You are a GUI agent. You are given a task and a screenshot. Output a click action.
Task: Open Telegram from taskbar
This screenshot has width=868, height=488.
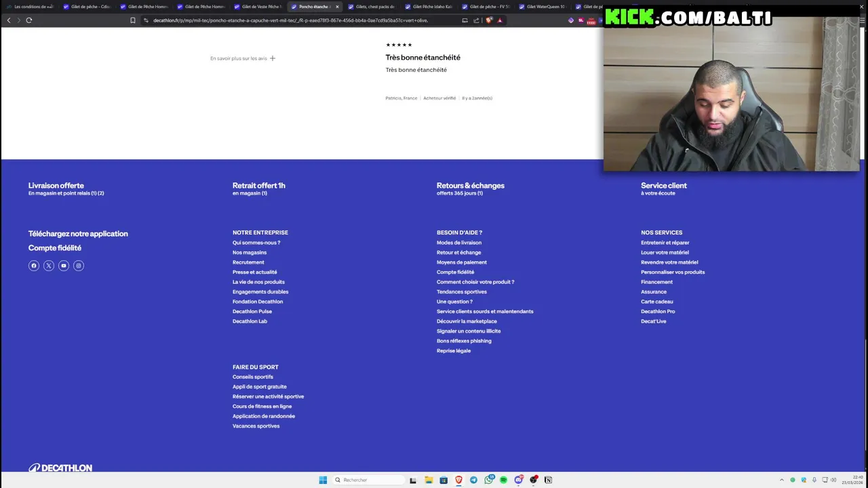coord(473,480)
